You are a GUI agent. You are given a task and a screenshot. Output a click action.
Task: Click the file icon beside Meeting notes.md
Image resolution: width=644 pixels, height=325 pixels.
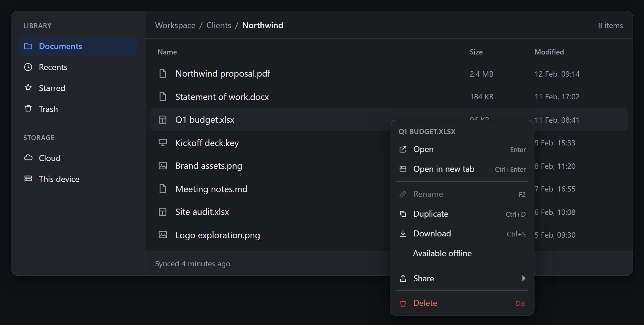[163, 189]
